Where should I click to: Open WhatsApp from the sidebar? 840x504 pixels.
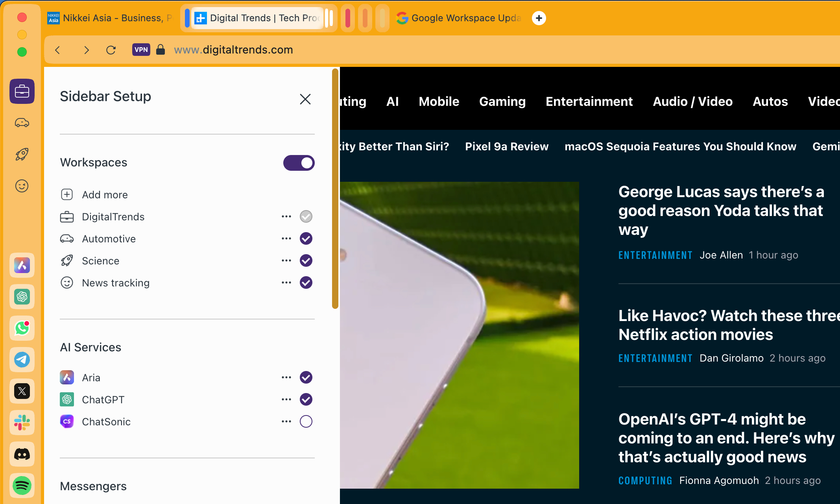tap(22, 328)
